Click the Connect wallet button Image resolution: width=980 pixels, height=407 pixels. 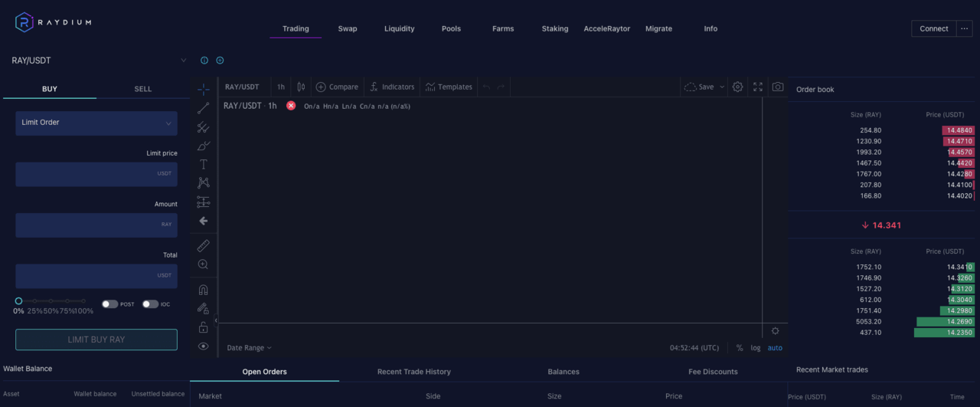tap(934, 28)
